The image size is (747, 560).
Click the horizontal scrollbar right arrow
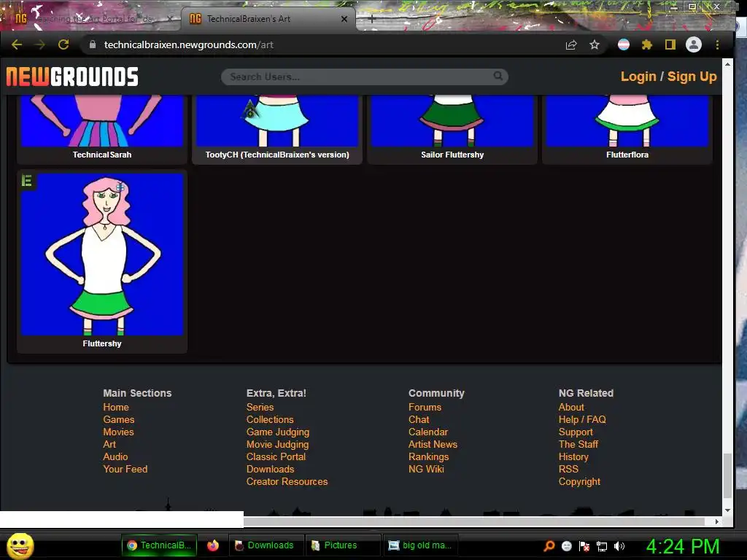[717, 522]
